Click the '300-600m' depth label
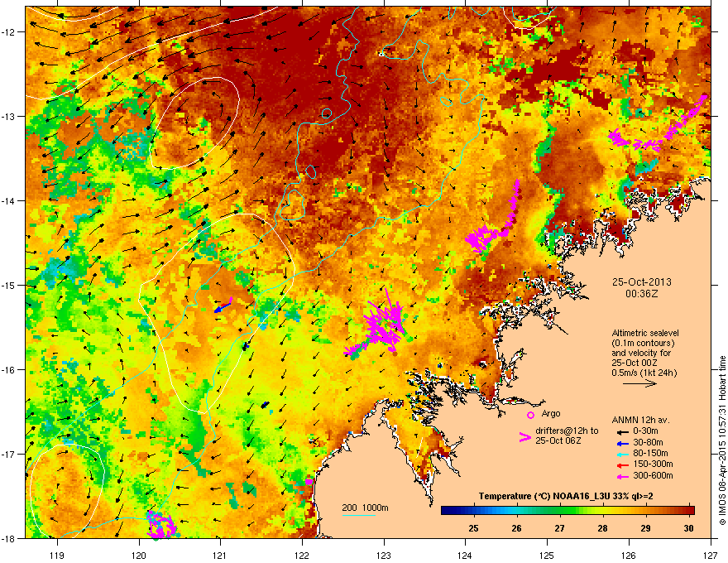The width and height of the screenshot is (728, 563). 653,476
